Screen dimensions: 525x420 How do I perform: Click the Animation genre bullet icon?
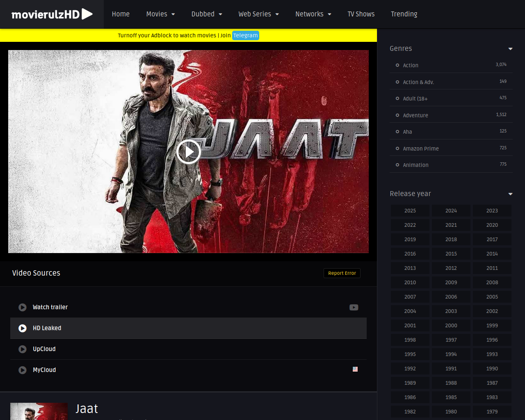click(x=397, y=165)
